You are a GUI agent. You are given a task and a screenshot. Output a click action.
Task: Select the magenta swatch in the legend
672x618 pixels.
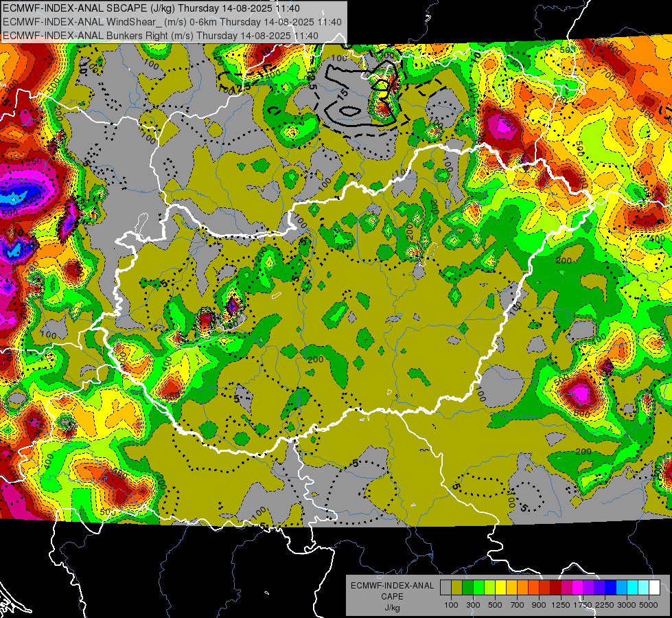pyautogui.click(x=578, y=587)
